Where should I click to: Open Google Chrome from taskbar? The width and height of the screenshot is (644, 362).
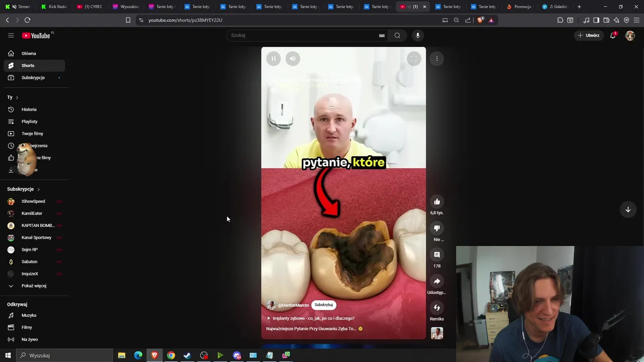pyautogui.click(x=171, y=355)
